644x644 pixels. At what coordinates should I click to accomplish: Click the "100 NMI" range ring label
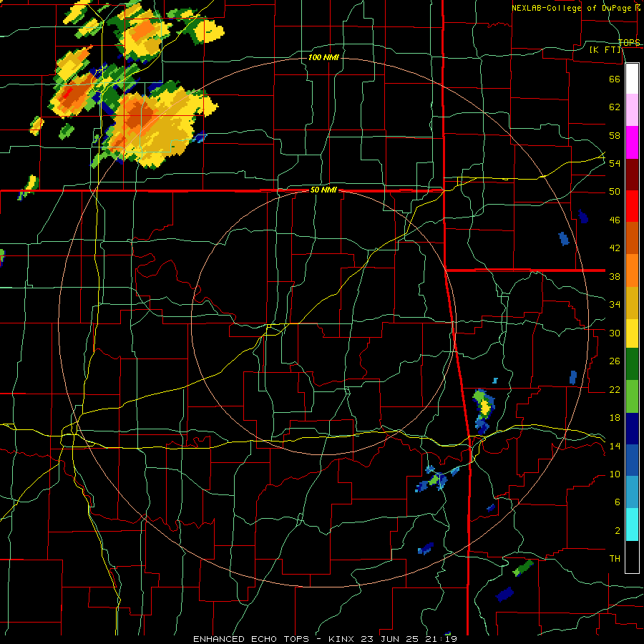click(x=323, y=57)
